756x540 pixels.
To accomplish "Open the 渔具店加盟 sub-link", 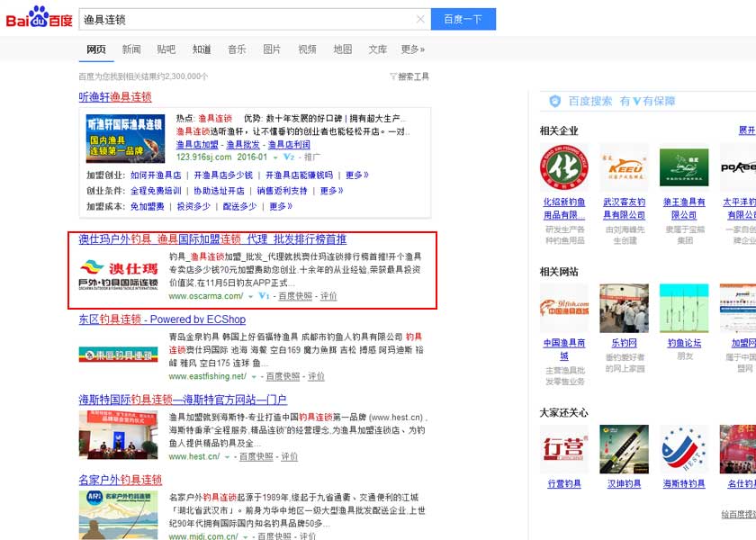I will point(197,144).
